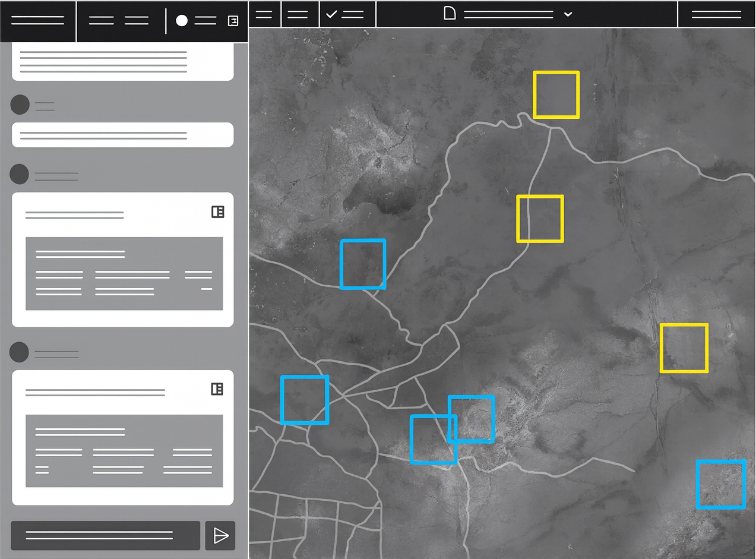Click the document icon in the map toolbar
The height and width of the screenshot is (559, 756).
(450, 14)
